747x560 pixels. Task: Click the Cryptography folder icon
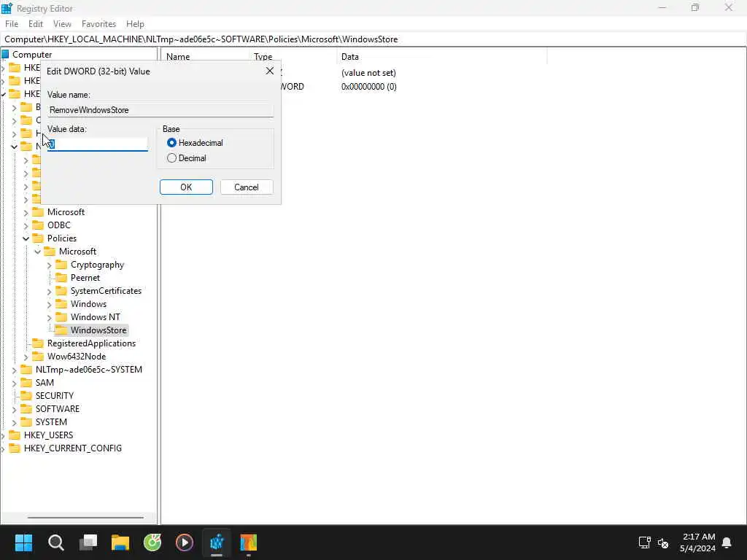tap(61, 265)
